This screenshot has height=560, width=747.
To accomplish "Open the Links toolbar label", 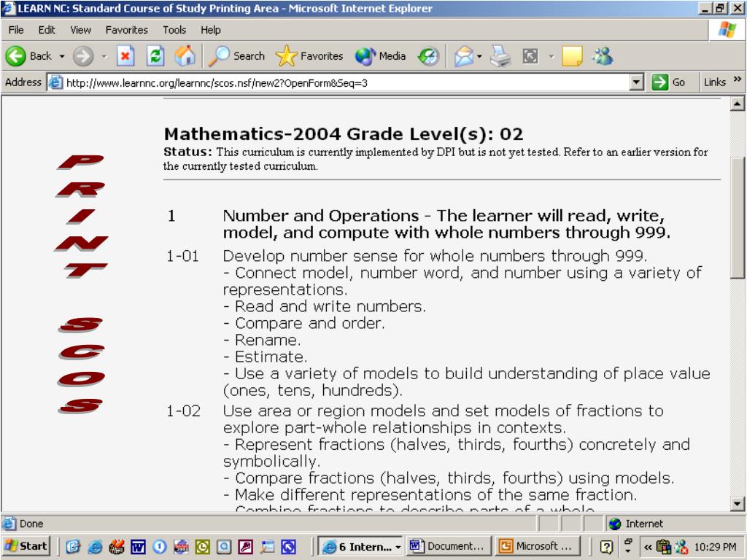I will click(x=714, y=82).
